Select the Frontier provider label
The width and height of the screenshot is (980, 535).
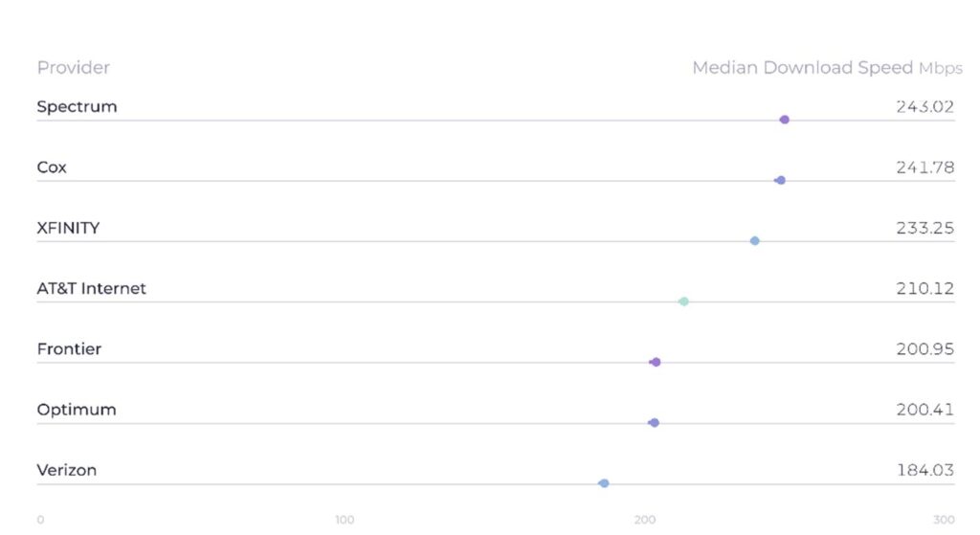coord(69,348)
